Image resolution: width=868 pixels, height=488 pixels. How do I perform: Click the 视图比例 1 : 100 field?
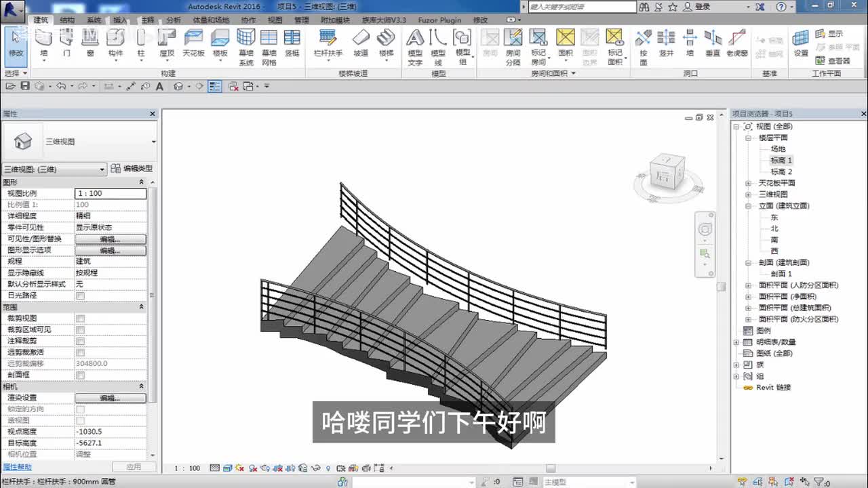[x=111, y=194]
